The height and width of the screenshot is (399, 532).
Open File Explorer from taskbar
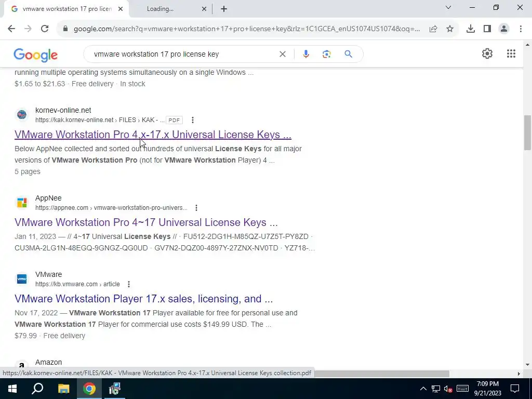pos(63,389)
